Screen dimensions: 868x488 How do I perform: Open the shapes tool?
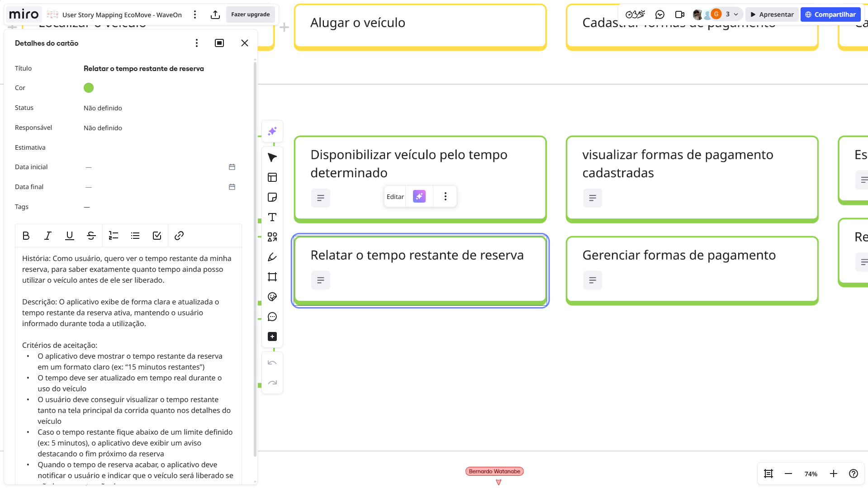click(272, 237)
